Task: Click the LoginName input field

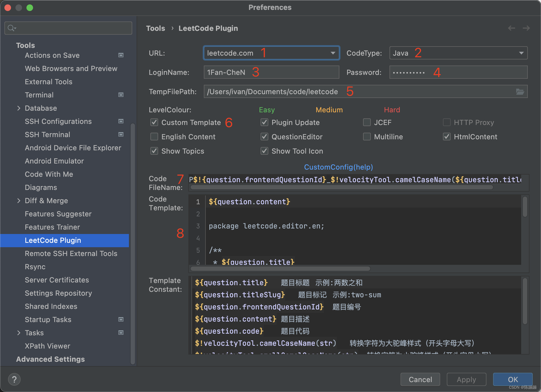Action: [x=272, y=72]
